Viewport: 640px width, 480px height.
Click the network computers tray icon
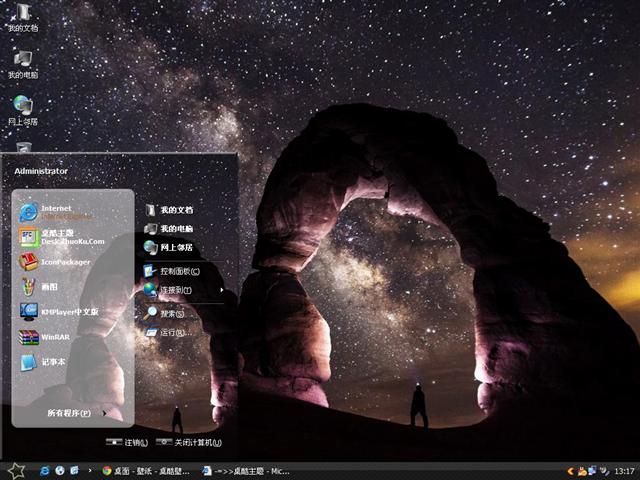tap(592, 471)
